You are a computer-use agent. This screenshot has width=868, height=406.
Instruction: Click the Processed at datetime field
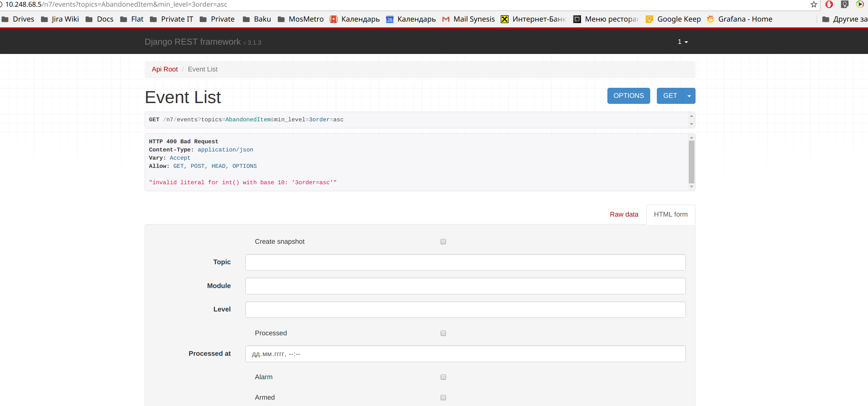pyautogui.click(x=465, y=354)
